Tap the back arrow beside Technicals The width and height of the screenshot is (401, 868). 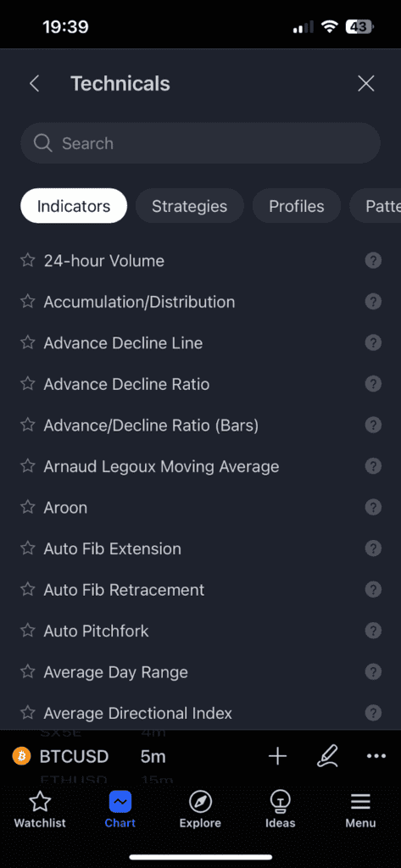click(x=35, y=84)
